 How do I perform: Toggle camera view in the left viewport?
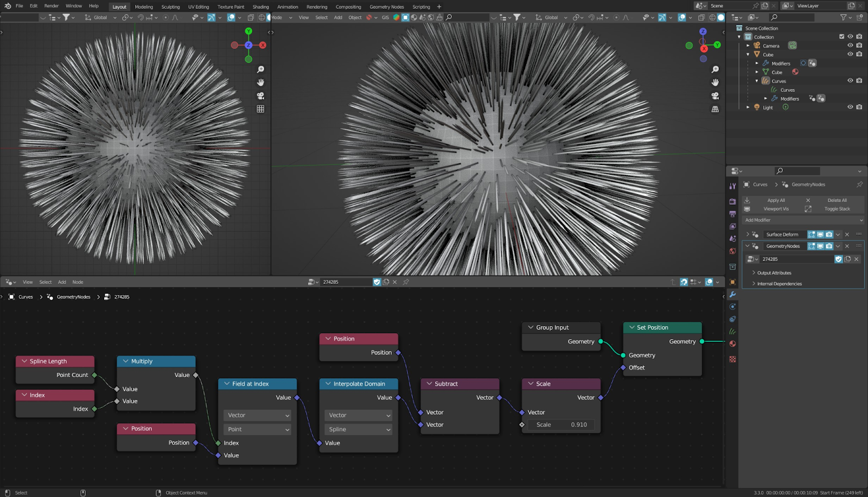260,96
